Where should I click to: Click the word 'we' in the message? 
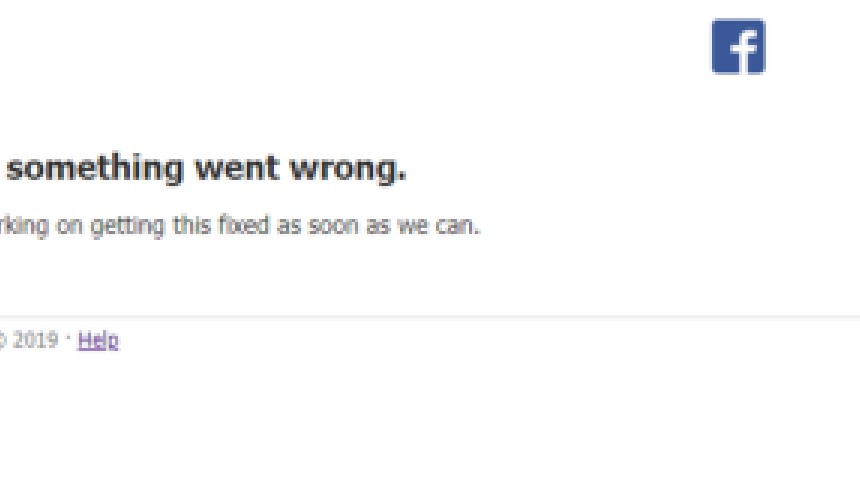pos(413,227)
